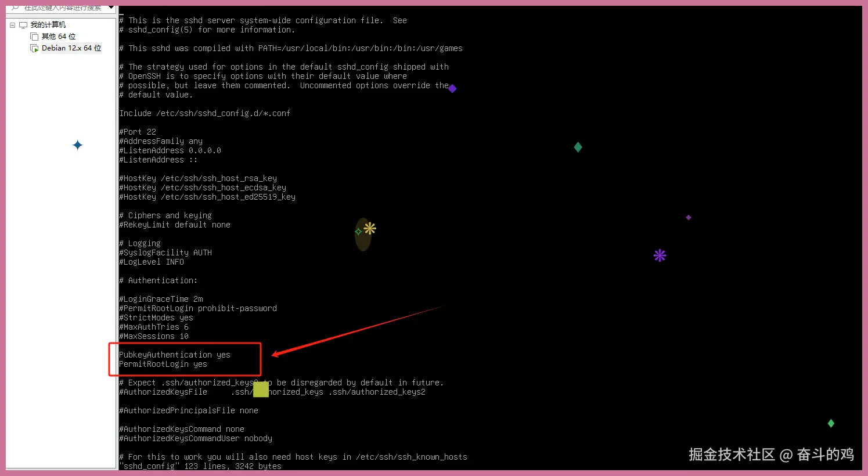Click the sshd_config 123 lines status line
This screenshot has height=476, width=868.
click(x=200, y=466)
